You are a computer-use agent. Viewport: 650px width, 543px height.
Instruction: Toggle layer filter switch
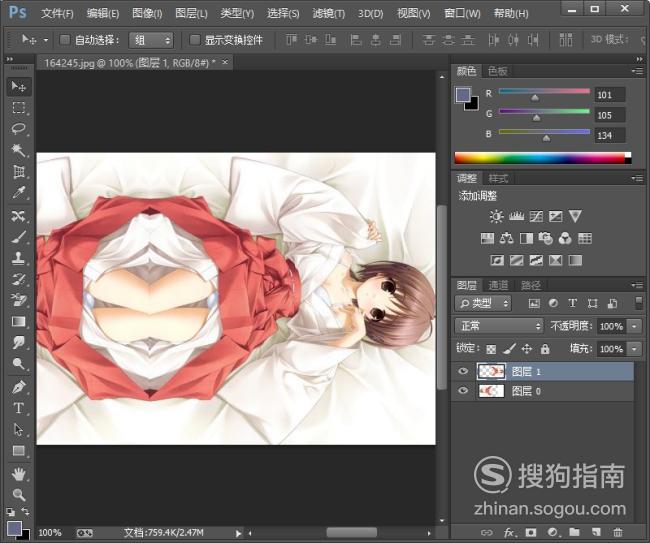point(639,303)
